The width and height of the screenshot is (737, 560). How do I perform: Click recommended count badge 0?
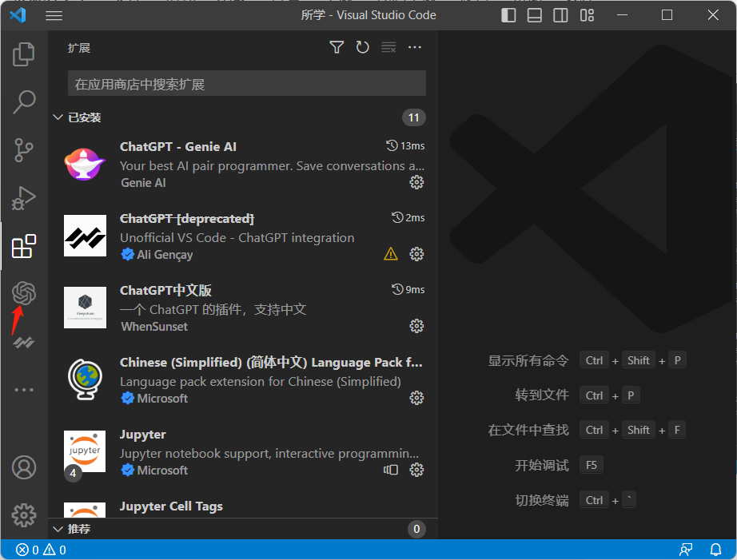tap(416, 529)
